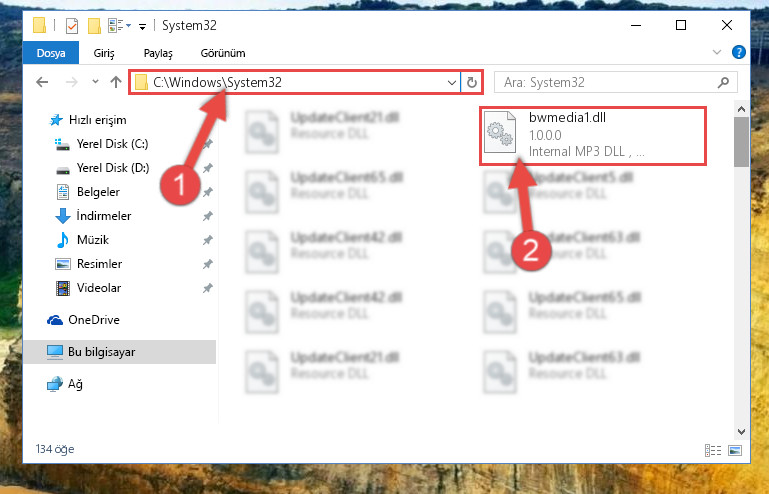Expand the address bar history dropdown
Screen dimensions: 769x494
click(x=452, y=82)
